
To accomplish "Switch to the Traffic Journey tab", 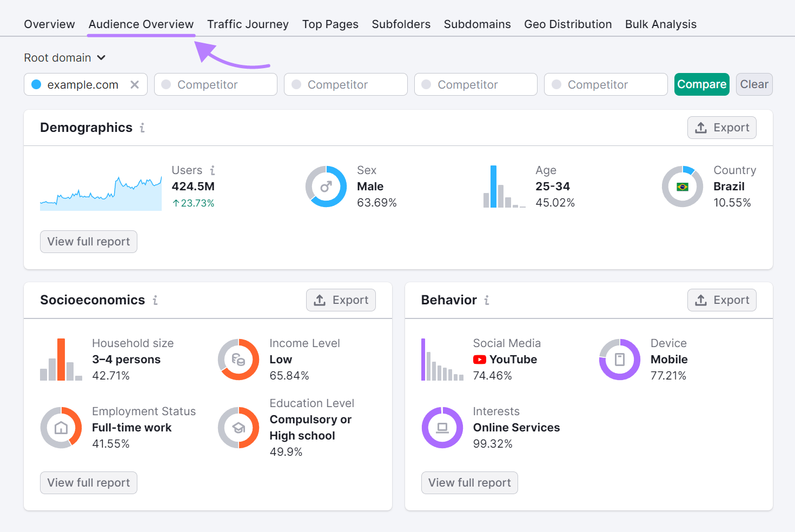I will tap(248, 24).
